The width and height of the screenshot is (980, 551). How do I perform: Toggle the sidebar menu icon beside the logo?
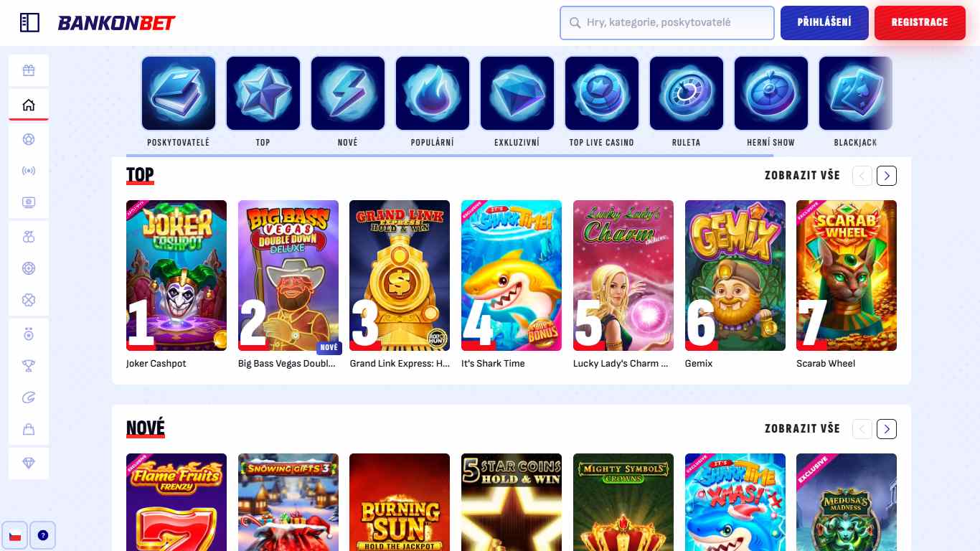pyautogui.click(x=29, y=23)
